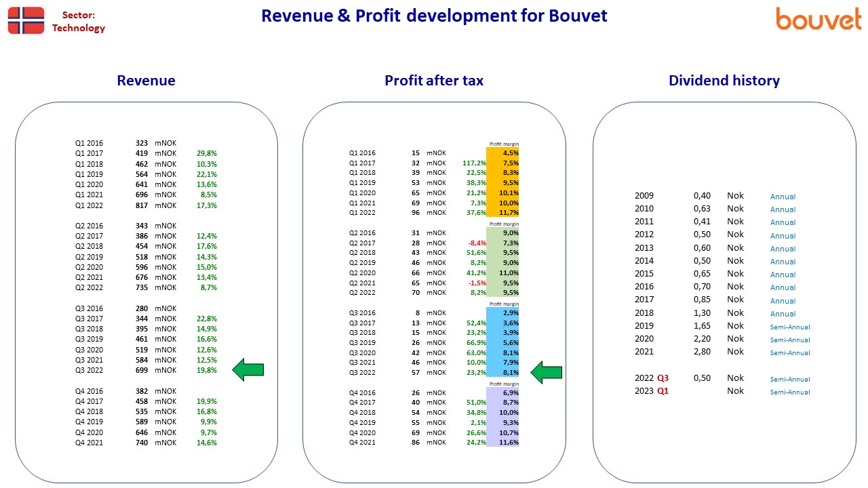Select Q4 2021 profit value 86

pyautogui.click(x=415, y=443)
